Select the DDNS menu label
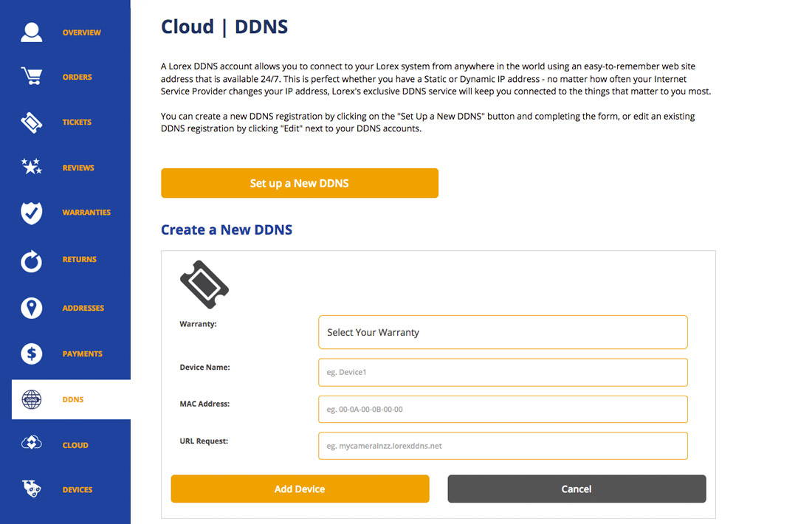This screenshot has height=524, width=812. pos(73,400)
